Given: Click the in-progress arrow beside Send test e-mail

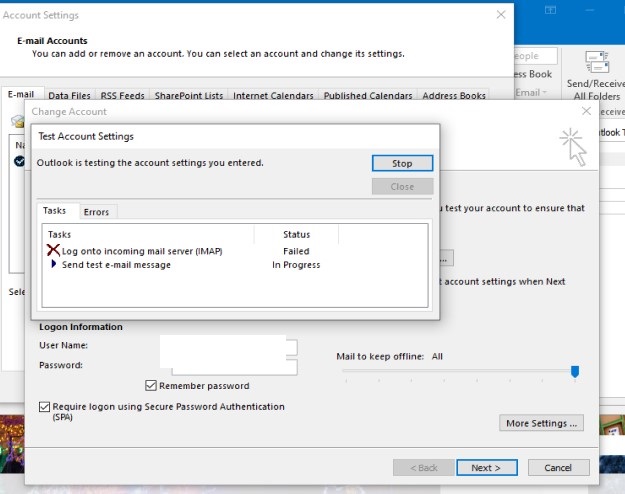Looking at the screenshot, I should [x=53, y=265].
